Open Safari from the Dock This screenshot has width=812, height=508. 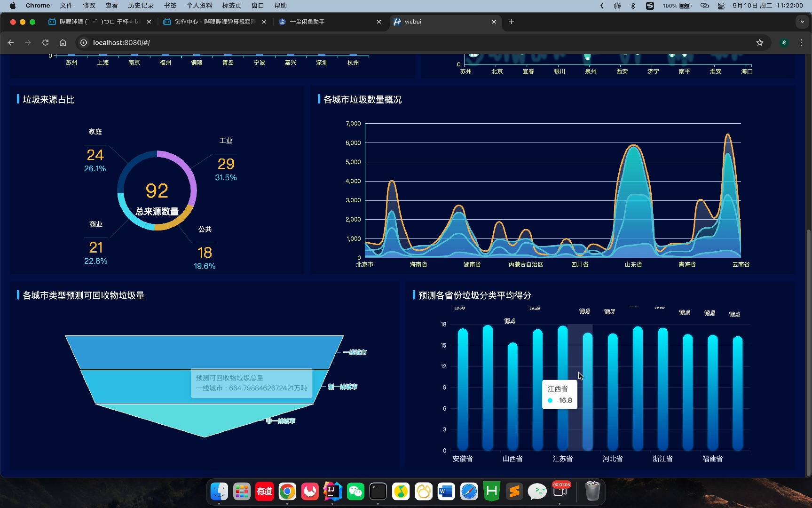click(x=469, y=492)
